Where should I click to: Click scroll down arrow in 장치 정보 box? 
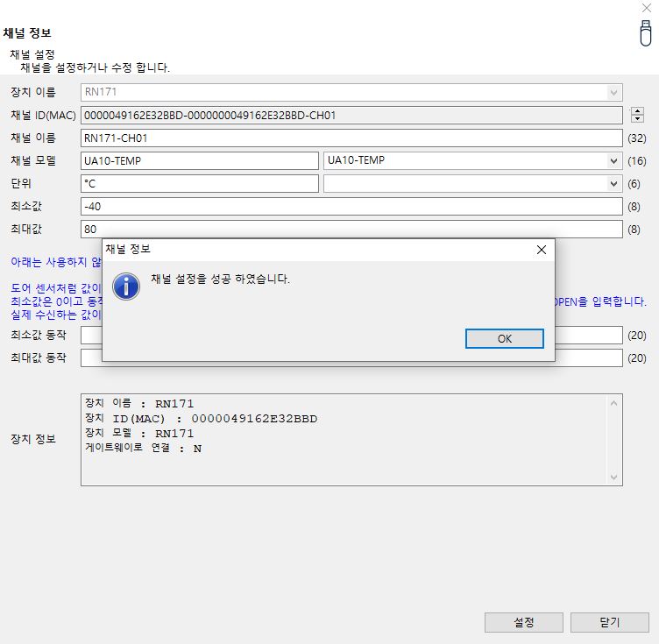click(x=613, y=478)
